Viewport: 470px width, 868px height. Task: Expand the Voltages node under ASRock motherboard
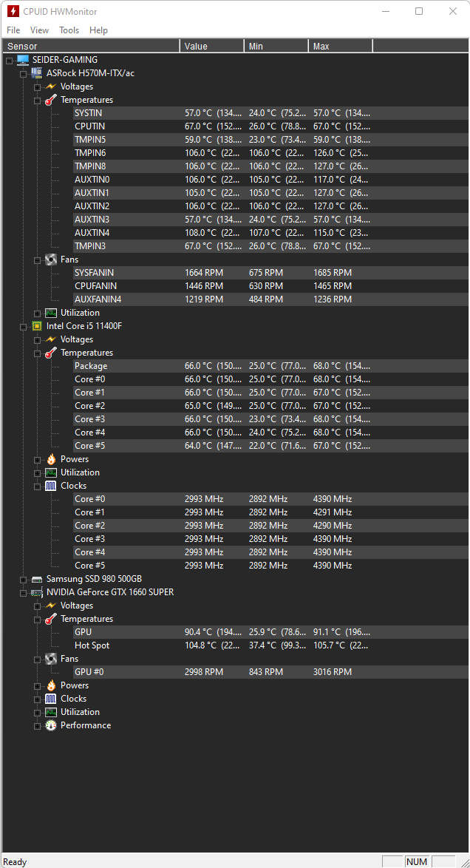[37, 87]
